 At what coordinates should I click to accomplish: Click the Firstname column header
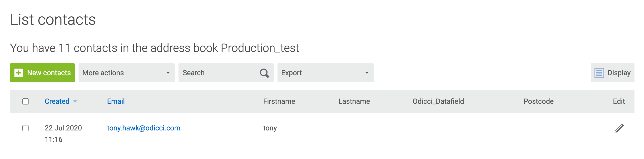coord(279,101)
